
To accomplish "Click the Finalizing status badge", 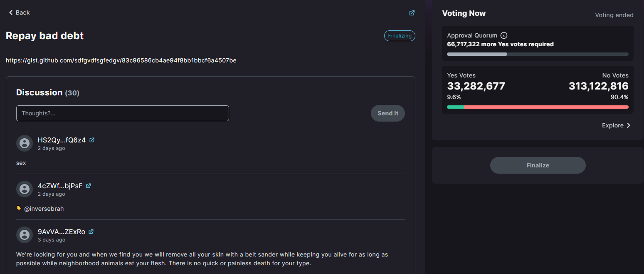I will tap(400, 36).
